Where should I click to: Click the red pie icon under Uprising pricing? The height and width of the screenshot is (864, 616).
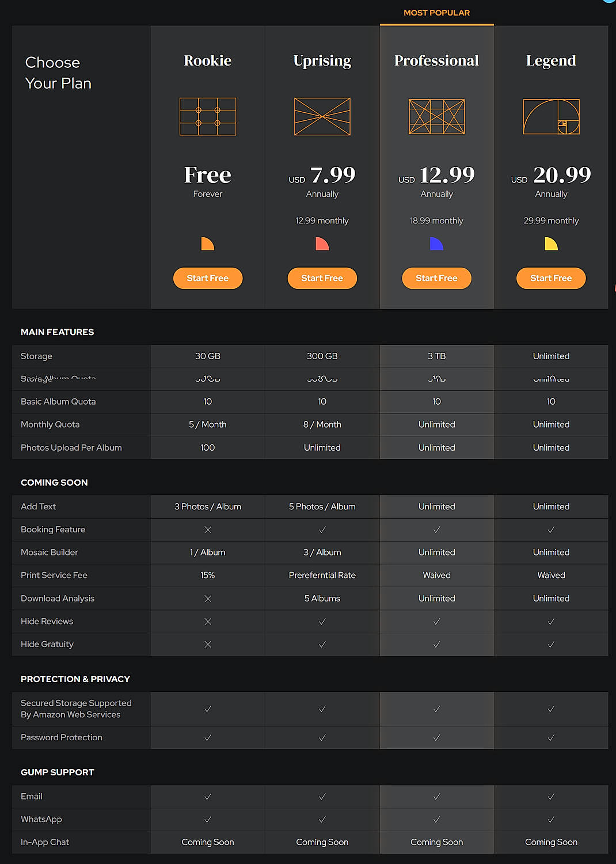pos(322,243)
